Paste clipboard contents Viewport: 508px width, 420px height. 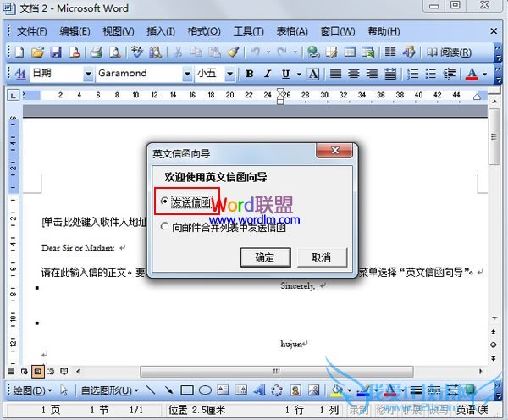point(214,52)
